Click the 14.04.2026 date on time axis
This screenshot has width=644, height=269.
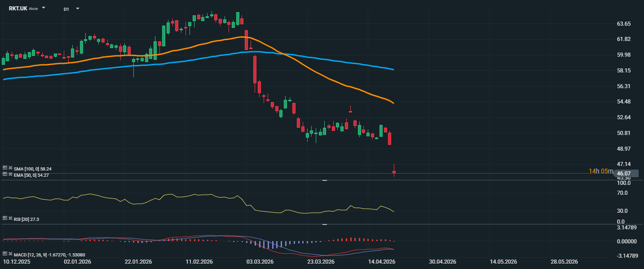pyautogui.click(x=382, y=261)
